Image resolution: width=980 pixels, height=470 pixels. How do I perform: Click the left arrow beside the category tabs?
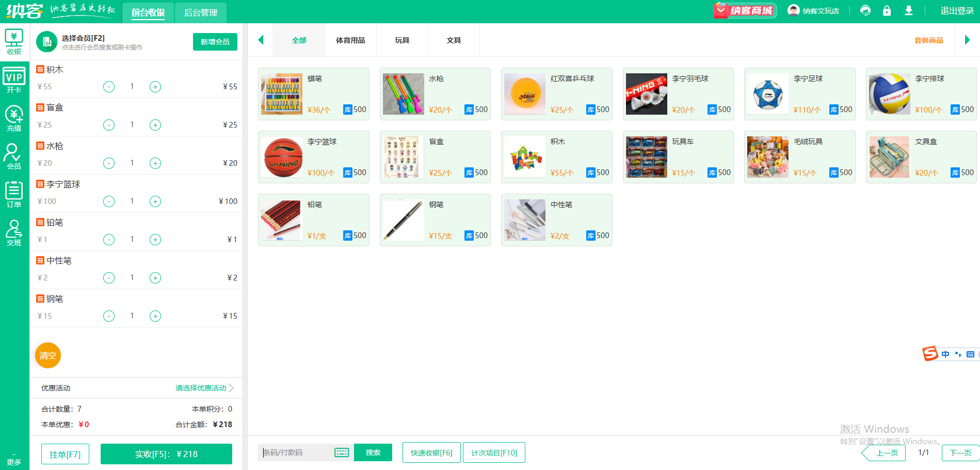point(261,40)
